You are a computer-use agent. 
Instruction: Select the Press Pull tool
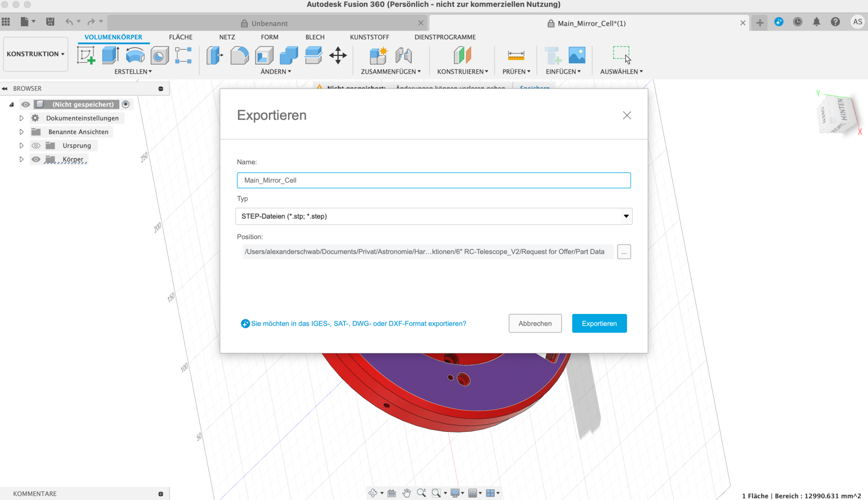click(215, 56)
